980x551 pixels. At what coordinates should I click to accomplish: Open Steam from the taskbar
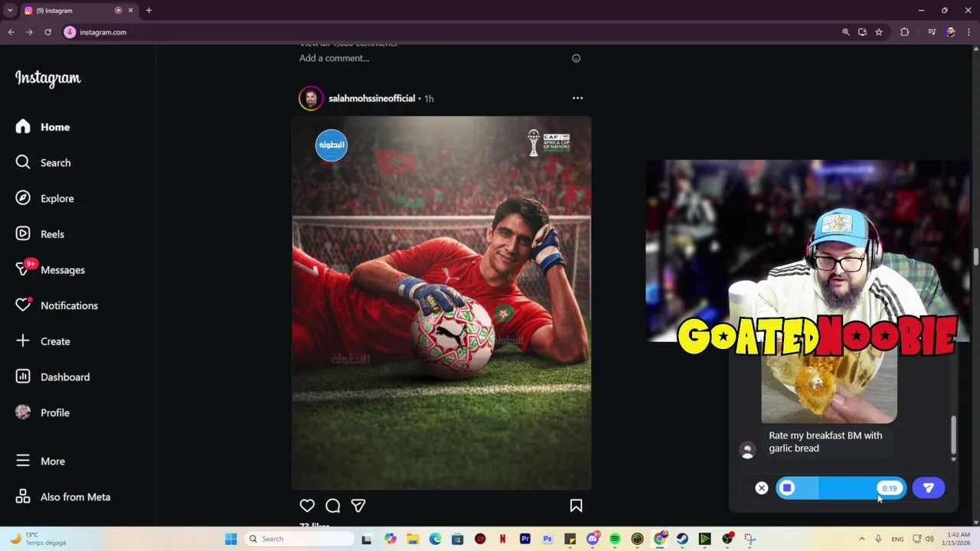pyautogui.click(x=682, y=539)
